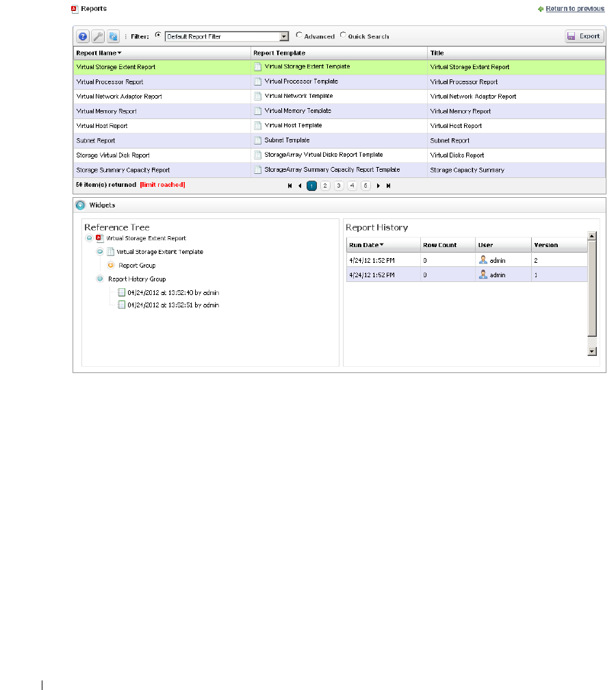Select the Advanced filter radio button
Screen dimensions: 616x690
point(299,35)
